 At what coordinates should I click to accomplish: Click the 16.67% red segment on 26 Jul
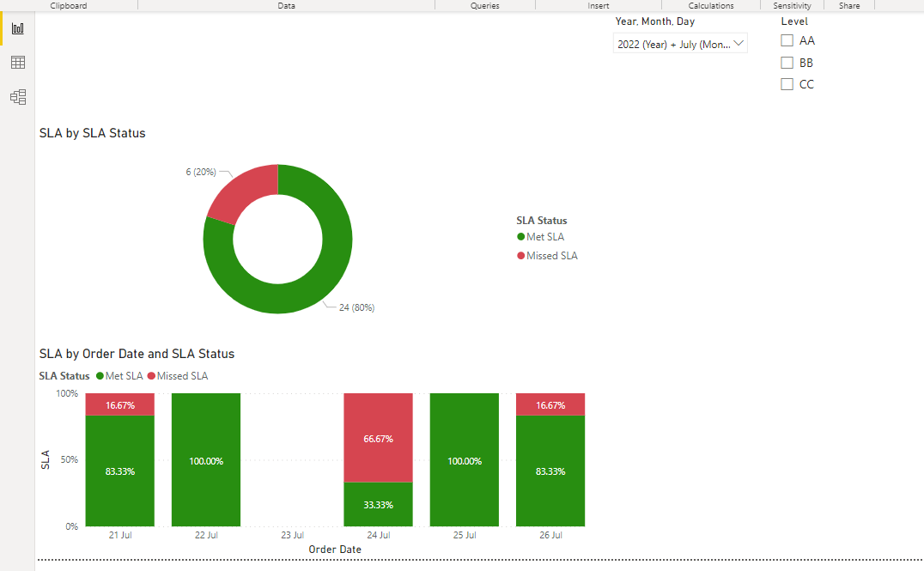550,404
